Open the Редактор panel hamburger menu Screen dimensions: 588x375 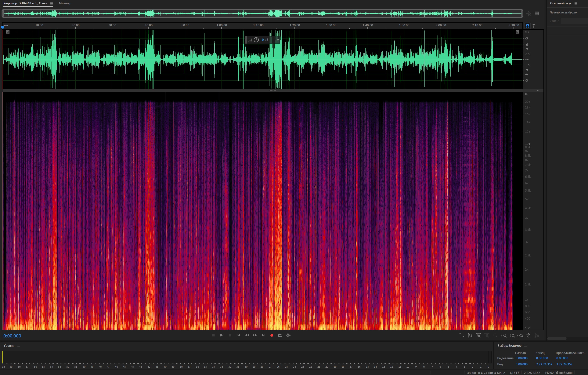pos(52,3)
